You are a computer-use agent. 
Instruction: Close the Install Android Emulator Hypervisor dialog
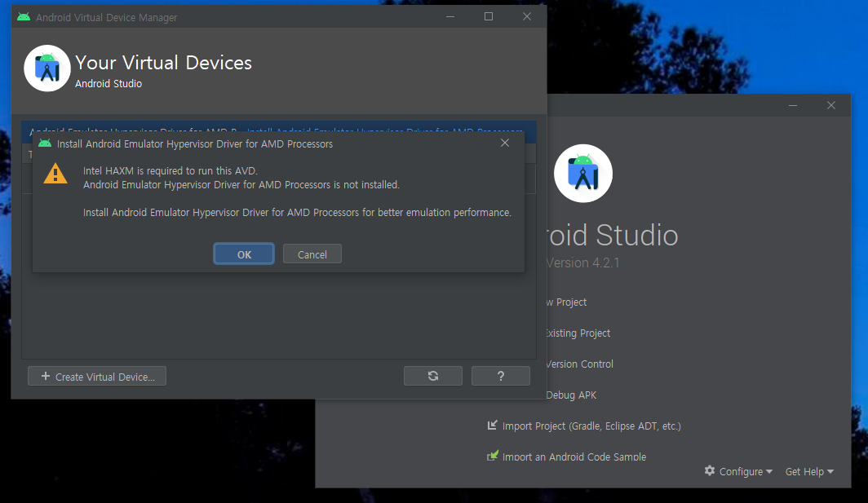505,143
